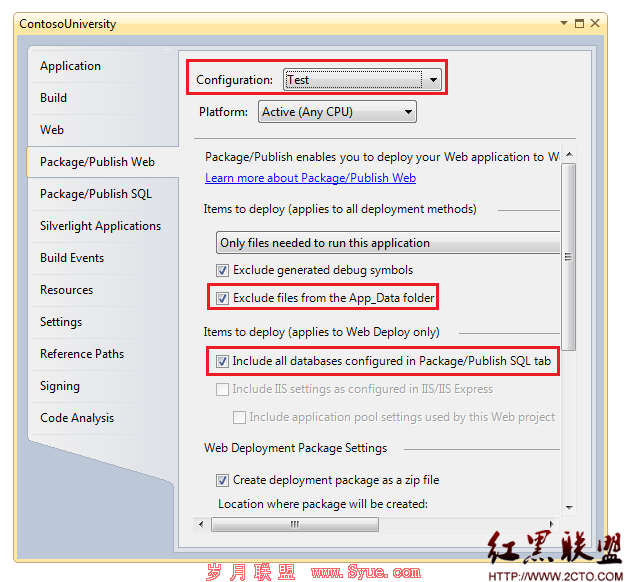Toggle Exclude generated debug symbols checkbox
The width and height of the screenshot is (625, 582).
click(222, 270)
